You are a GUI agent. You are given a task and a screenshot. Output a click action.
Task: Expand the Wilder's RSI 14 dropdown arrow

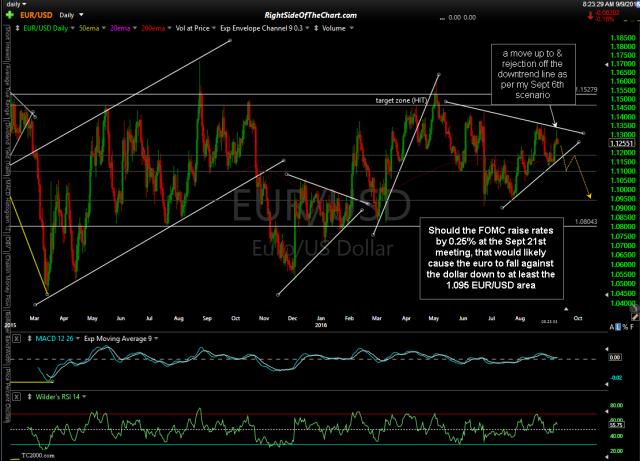pos(84,396)
